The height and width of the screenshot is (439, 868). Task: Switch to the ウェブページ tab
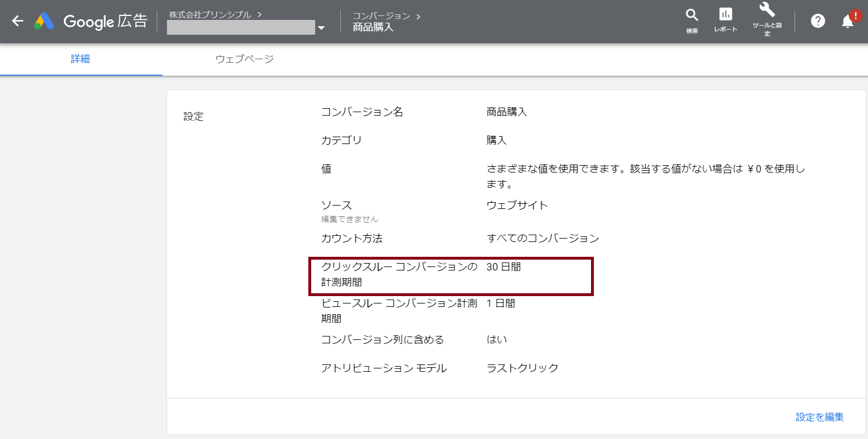tap(244, 59)
